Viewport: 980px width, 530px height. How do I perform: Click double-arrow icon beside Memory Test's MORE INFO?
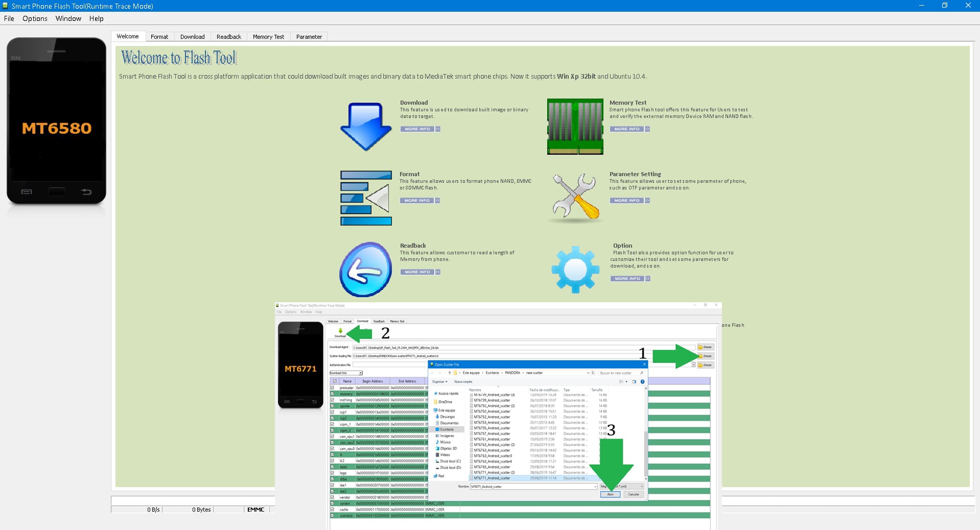pos(647,129)
